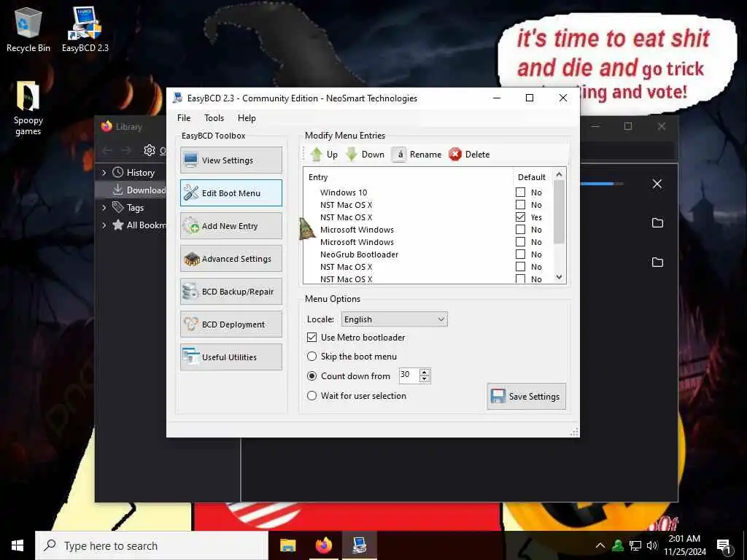Screen dimensions: 747x560
Task: Click the Rename entry icon
Action: coord(399,155)
